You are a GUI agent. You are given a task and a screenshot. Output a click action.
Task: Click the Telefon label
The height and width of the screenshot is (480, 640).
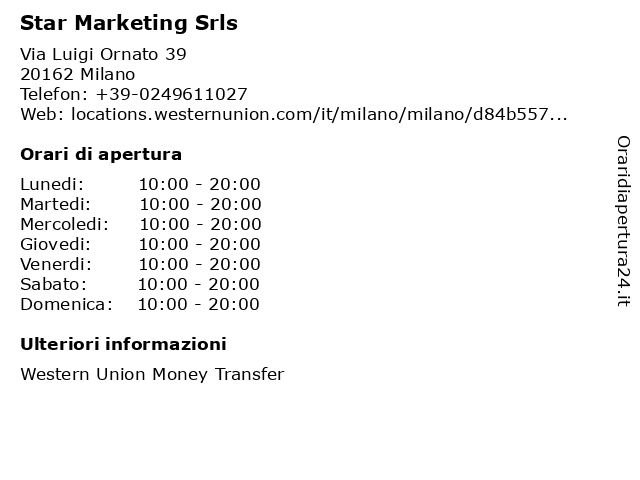click(x=54, y=94)
